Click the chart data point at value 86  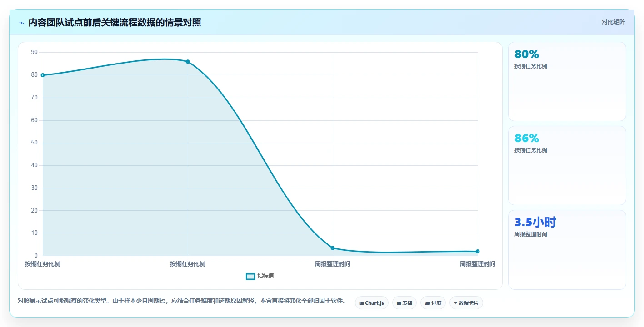[188, 62]
